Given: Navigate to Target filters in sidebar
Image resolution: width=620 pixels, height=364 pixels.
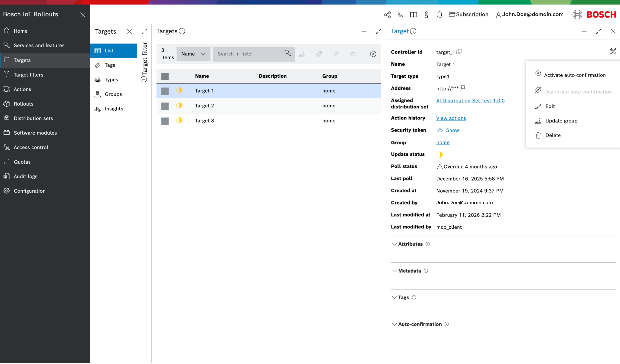Looking at the screenshot, I should pyautogui.click(x=45, y=75).
